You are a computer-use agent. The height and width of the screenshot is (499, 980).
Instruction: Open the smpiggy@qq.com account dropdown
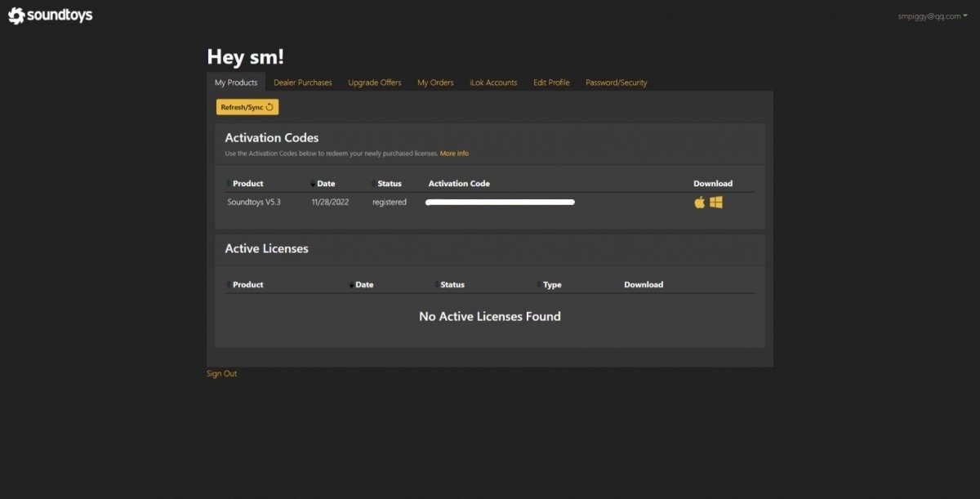tap(938, 16)
